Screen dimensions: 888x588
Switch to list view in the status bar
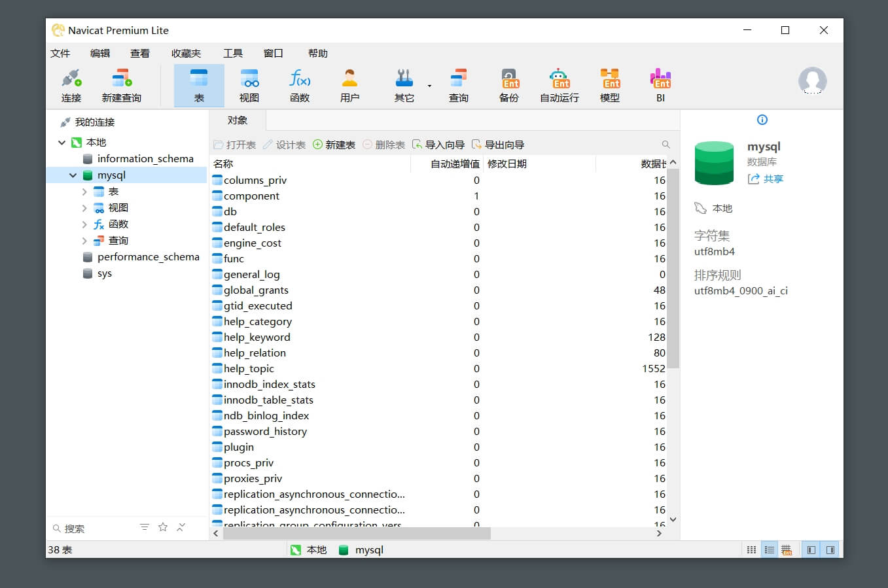coord(770,550)
